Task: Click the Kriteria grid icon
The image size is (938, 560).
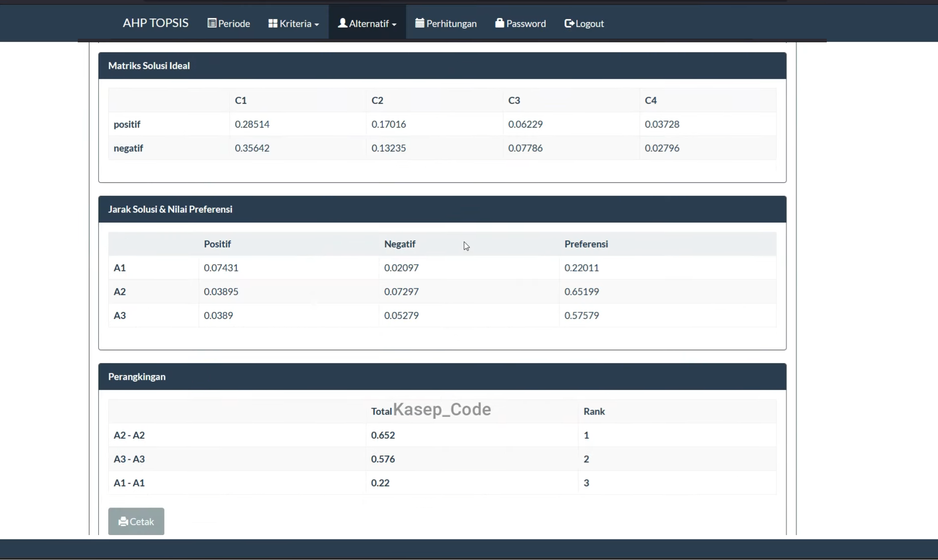Action: pyautogui.click(x=273, y=23)
